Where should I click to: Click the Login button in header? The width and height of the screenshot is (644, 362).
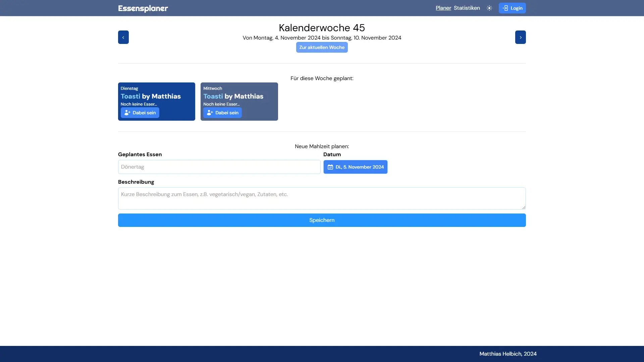(x=512, y=8)
